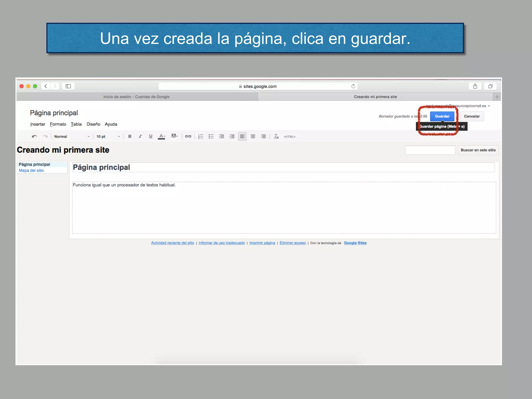Click the Cancelar button
Image resolution: width=532 pixels, height=399 pixels.
472,116
